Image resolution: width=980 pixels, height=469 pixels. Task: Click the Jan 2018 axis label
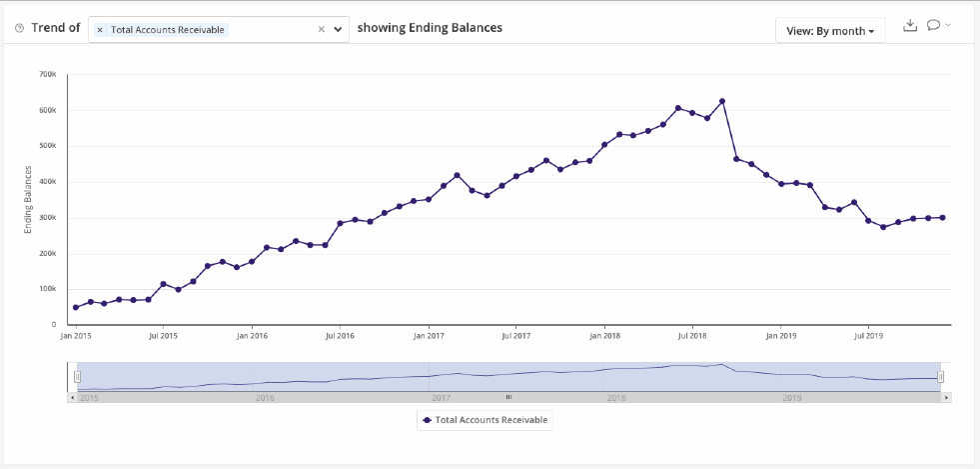point(604,336)
